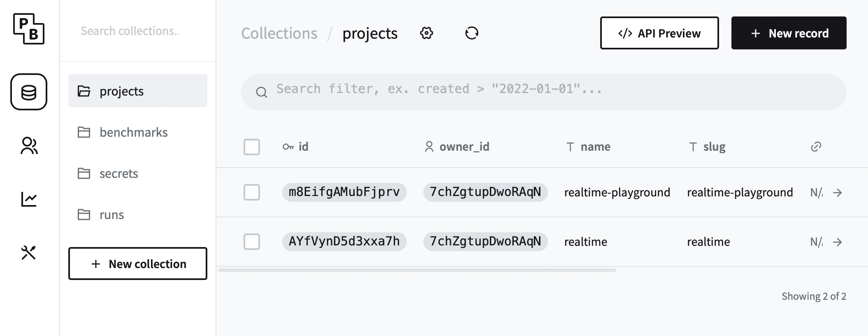The width and height of the screenshot is (868, 336).
Task: Click the Showing 2 of 2 text
Action: pyautogui.click(x=814, y=296)
